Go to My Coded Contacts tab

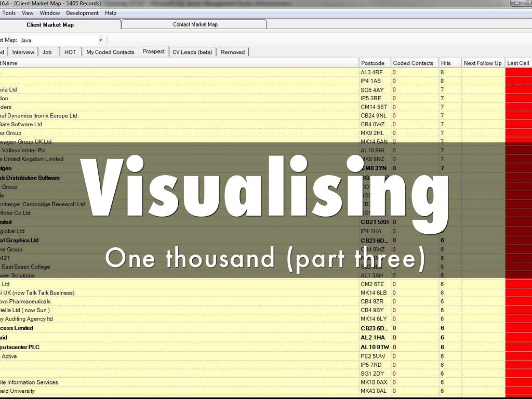pos(110,52)
